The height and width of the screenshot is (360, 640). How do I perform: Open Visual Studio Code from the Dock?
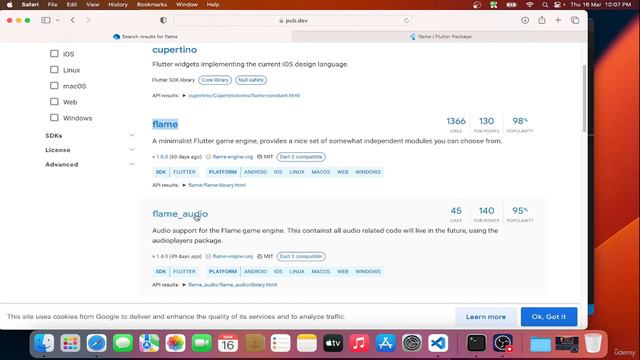click(438, 343)
